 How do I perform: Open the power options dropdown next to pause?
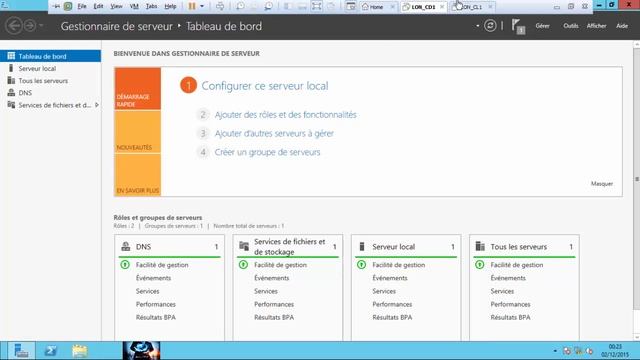pos(202,7)
